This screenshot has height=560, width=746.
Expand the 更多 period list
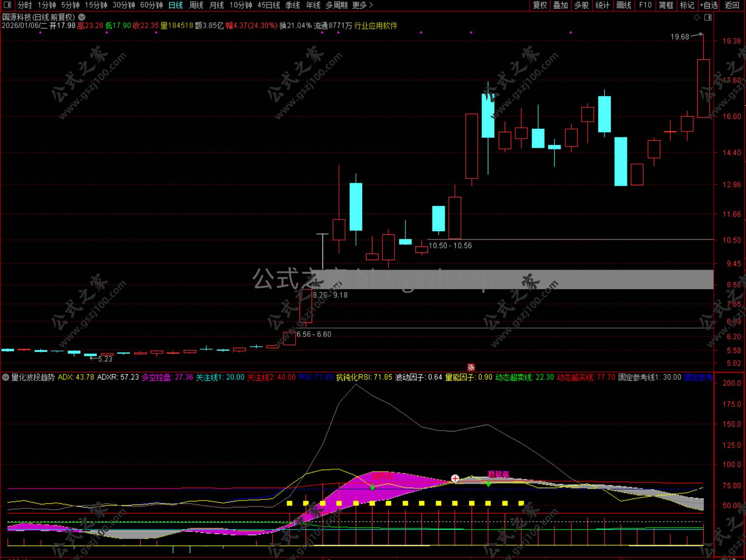click(x=362, y=5)
